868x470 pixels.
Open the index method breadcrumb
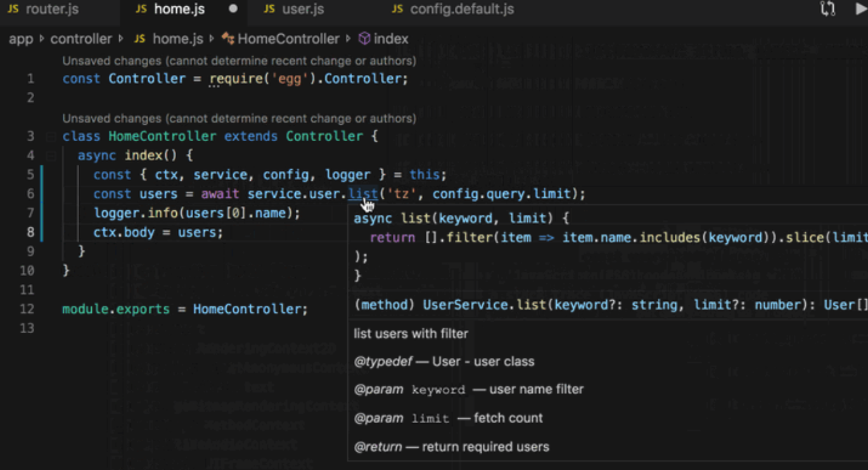coord(384,39)
